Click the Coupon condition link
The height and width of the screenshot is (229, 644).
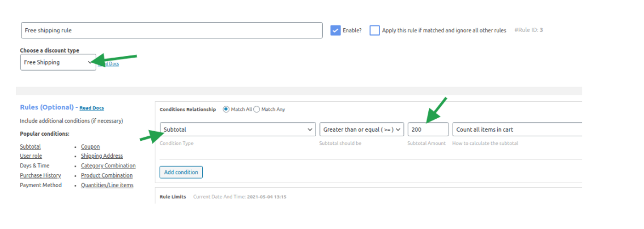point(90,146)
